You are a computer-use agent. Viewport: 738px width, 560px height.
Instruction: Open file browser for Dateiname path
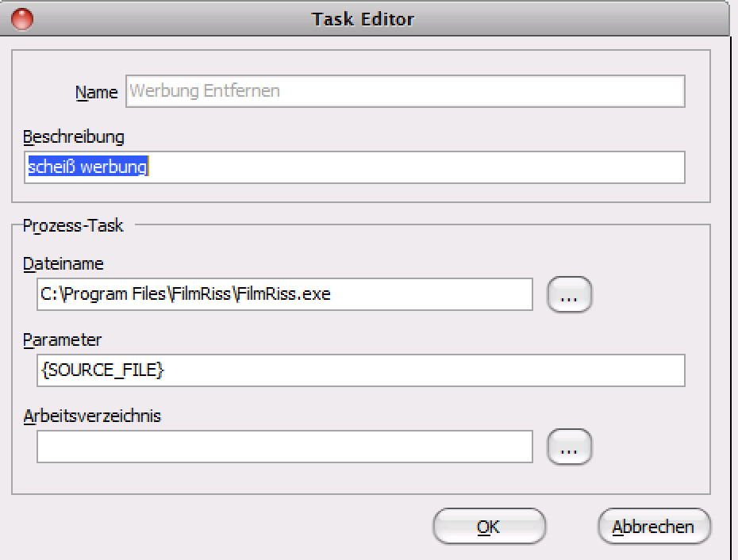pyautogui.click(x=569, y=294)
